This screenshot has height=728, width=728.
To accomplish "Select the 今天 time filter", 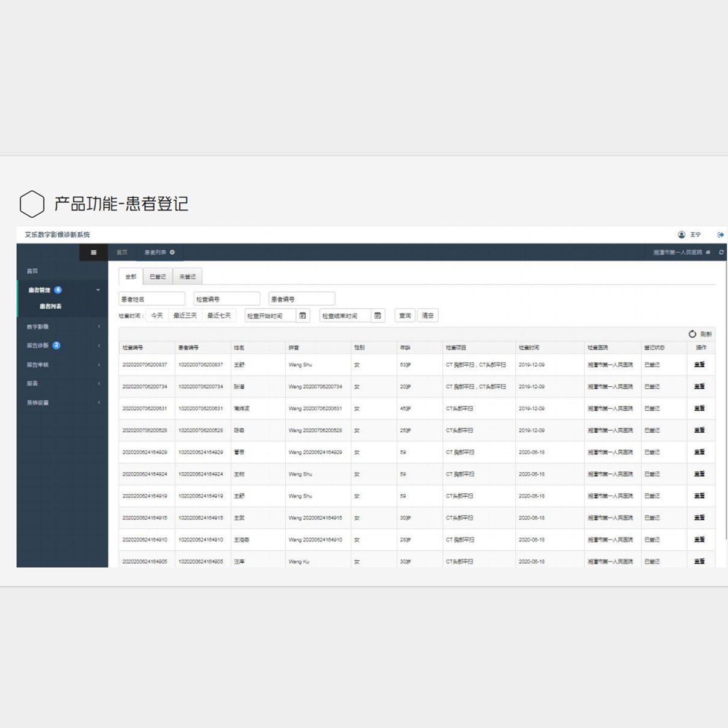I will (x=157, y=316).
